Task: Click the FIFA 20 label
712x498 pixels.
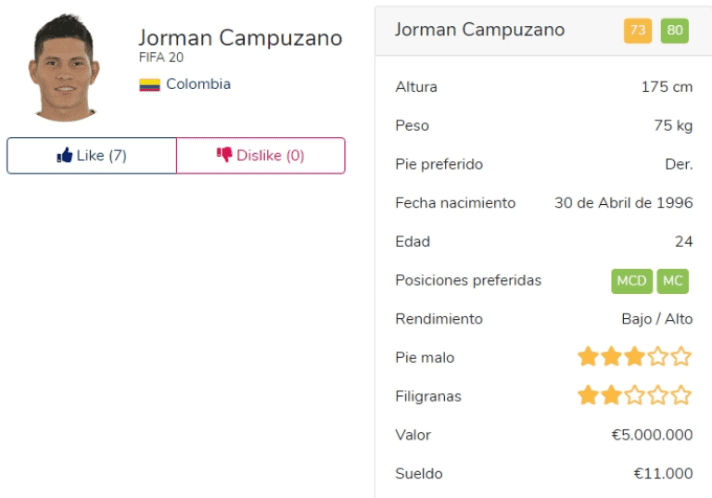Action: point(161,58)
